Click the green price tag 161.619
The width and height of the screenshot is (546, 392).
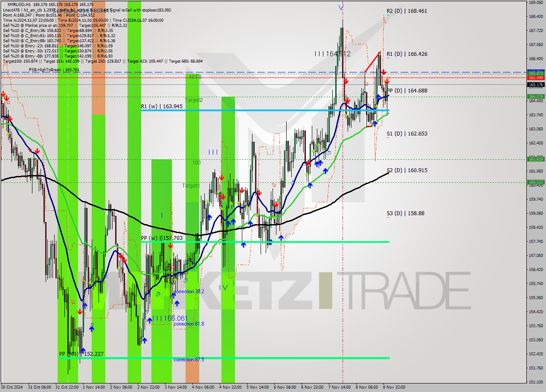(536, 159)
